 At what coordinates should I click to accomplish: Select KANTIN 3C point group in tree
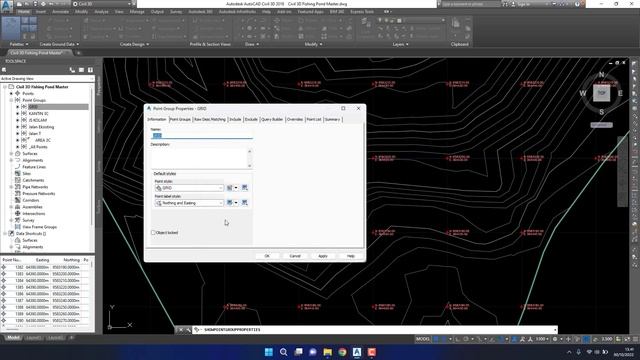(38, 113)
